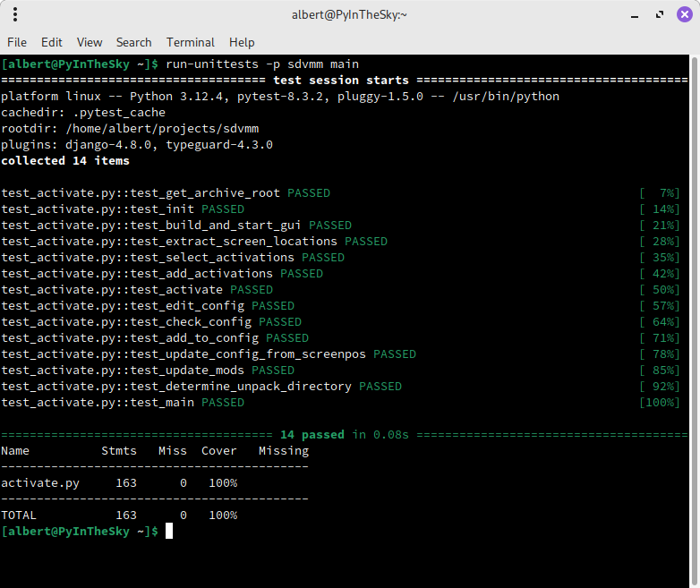Maximize the terminal window
Viewport: 700px width, 588px height.
pyautogui.click(x=660, y=14)
